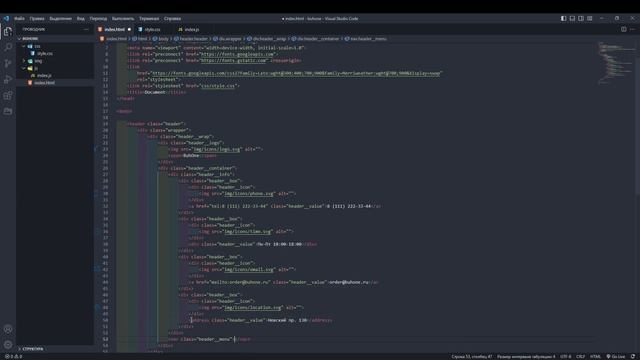Customize layout icon in title bar
The height and width of the screenshot is (360, 640).
(589, 18)
